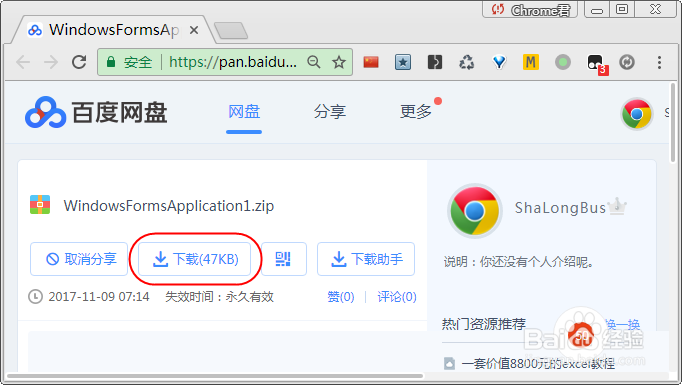Click the WindowsFormsApplication1.zip file name
Viewport: 682px width, 385px height.
click(x=169, y=205)
